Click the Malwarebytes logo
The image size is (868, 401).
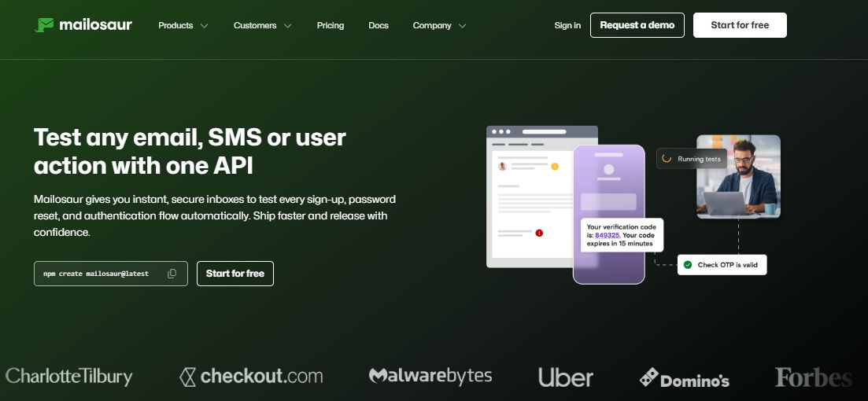(430, 376)
